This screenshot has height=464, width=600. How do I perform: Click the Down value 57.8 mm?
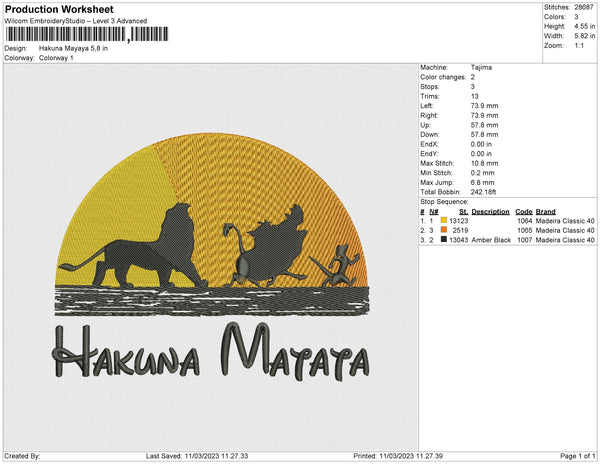484,135
